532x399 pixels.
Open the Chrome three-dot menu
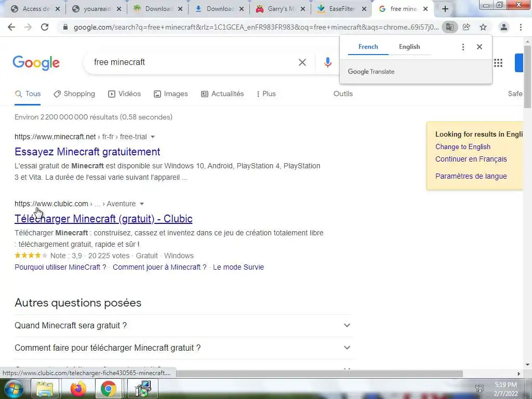[521, 27]
